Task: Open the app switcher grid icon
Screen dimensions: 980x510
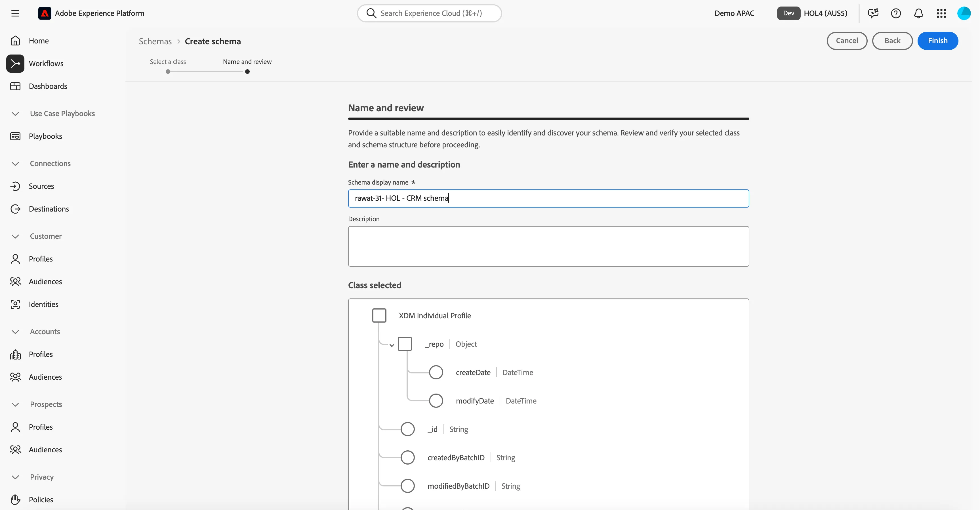Action: (941, 13)
